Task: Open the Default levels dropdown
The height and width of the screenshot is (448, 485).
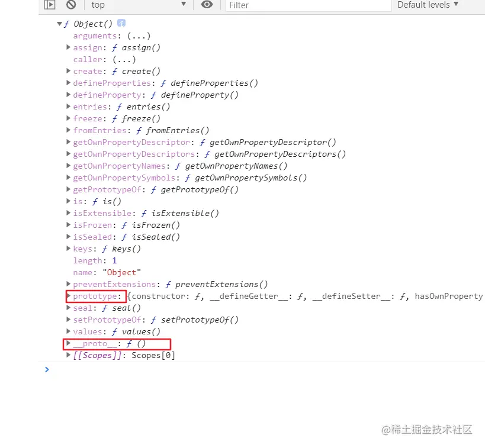Action: [428, 5]
